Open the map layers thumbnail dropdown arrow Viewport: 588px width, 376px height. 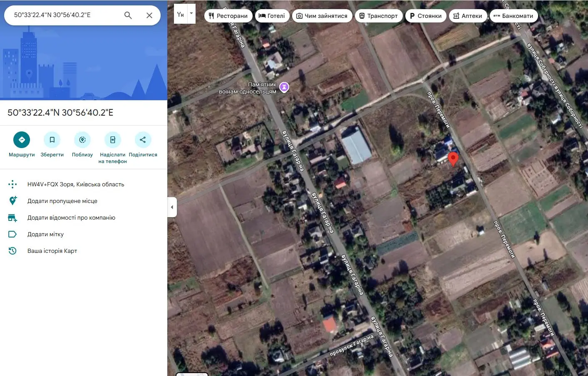[191, 13]
